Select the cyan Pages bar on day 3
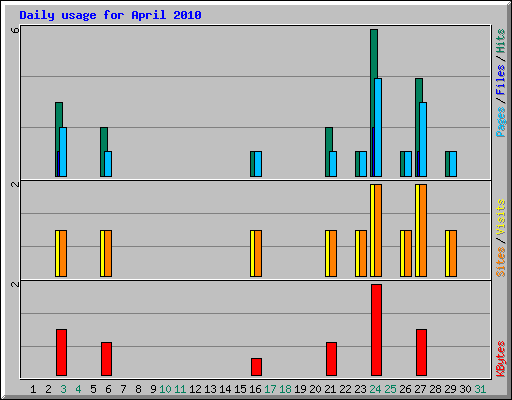512x400 pixels. 63,152
